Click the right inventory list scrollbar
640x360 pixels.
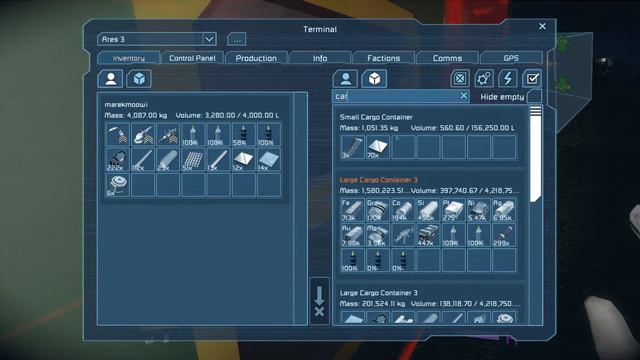point(535,154)
